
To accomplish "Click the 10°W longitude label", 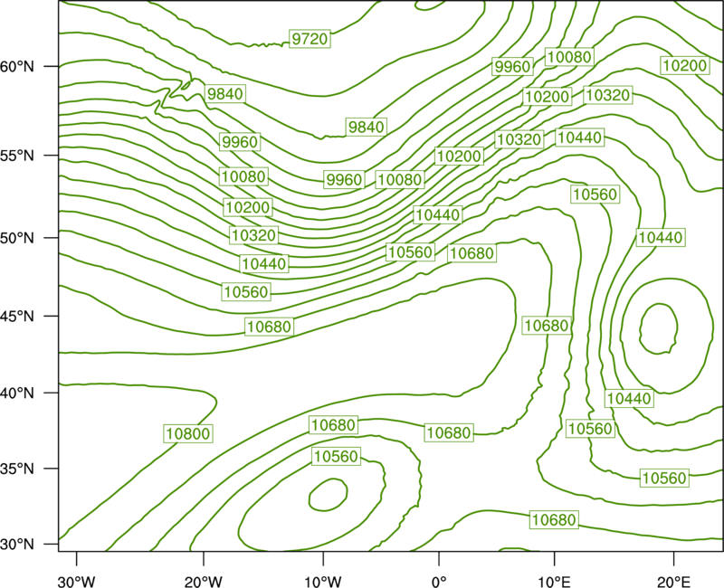I will coord(323,582).
